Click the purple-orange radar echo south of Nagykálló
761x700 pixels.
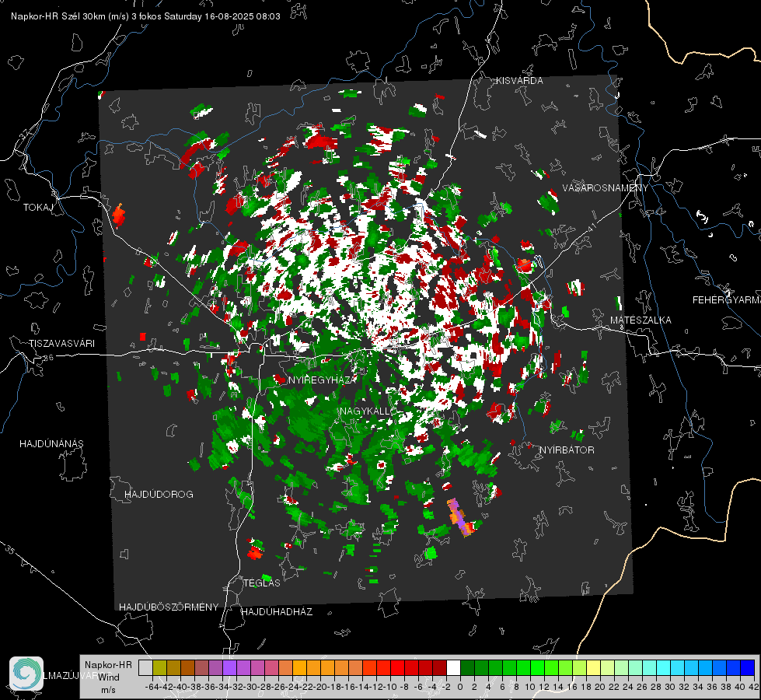(459, 517)
